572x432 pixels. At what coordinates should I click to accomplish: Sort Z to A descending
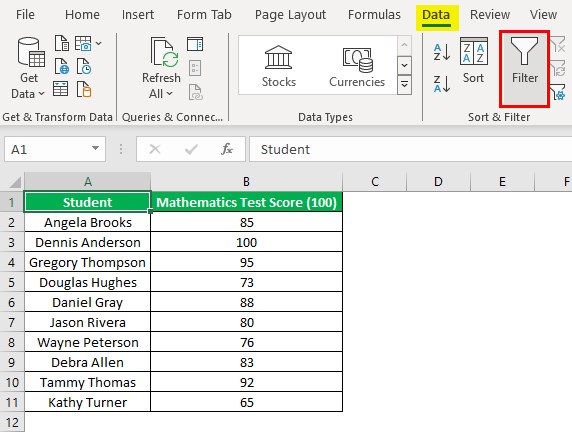442,84
